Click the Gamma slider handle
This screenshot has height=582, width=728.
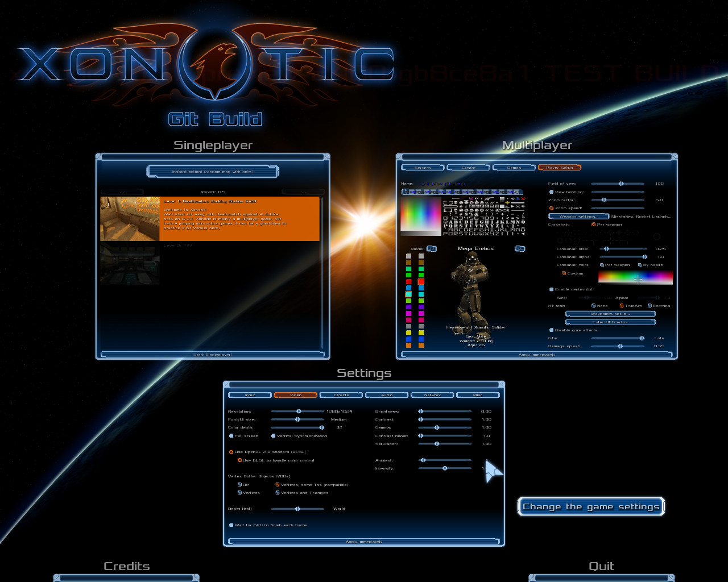pos(437,427)
